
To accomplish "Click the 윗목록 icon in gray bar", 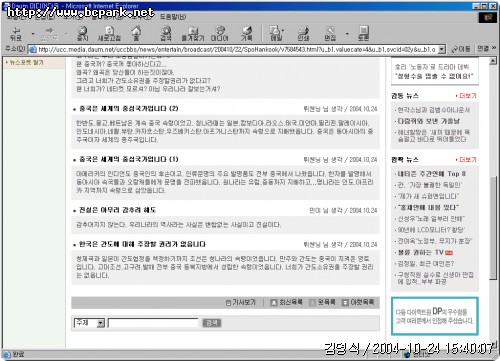I will point(312,303).
